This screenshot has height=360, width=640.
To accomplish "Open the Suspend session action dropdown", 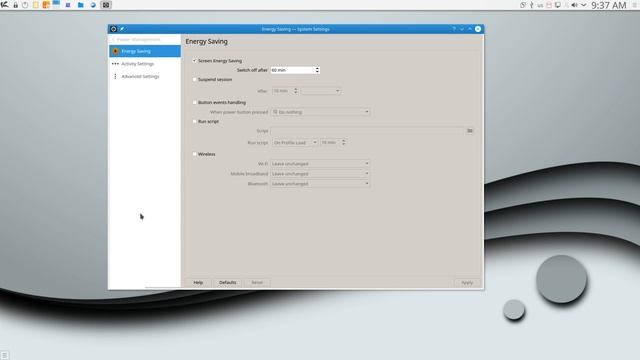I will [321, 91].
